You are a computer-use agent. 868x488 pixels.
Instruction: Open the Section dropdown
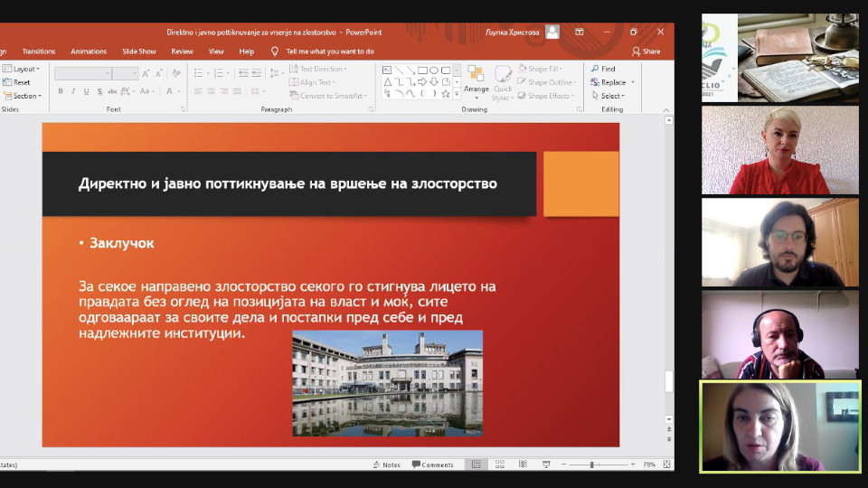23,96
